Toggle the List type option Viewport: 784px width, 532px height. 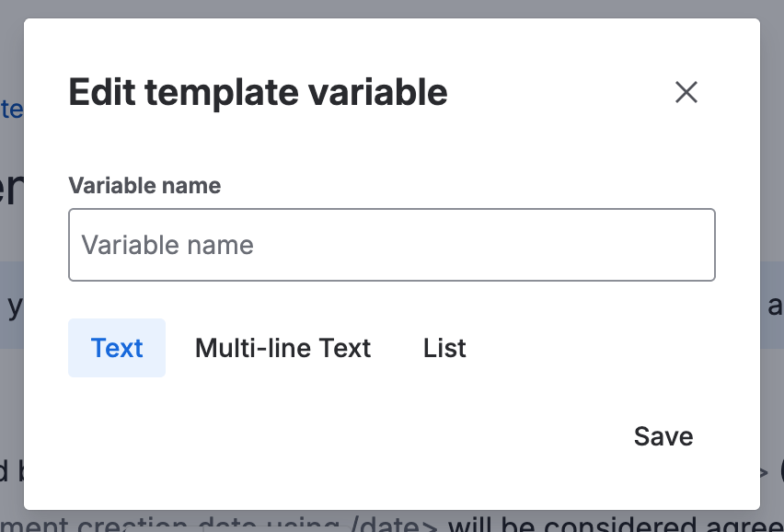click(x=444, y=348)
